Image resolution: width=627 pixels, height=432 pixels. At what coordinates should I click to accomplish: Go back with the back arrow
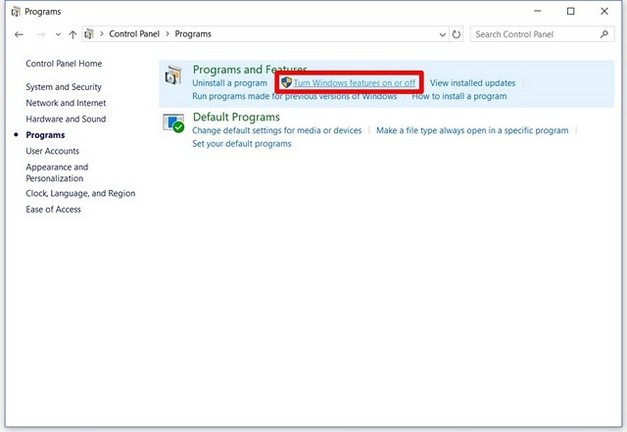point(19,35)
